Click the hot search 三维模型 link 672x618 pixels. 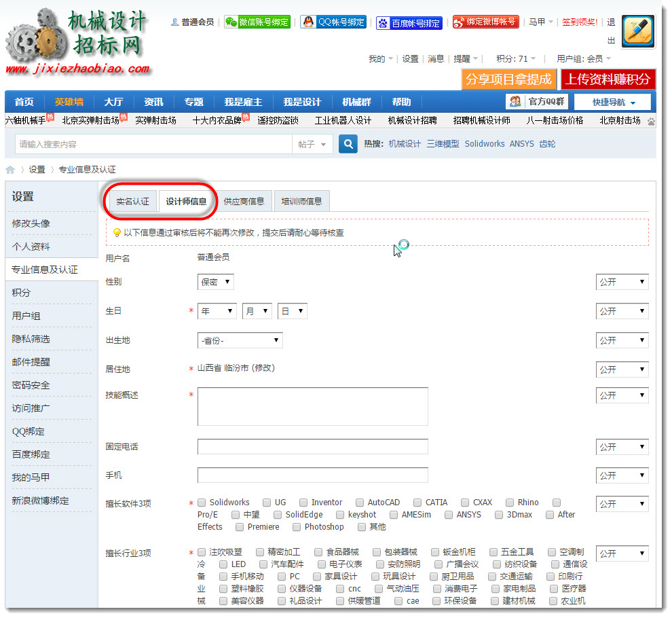pos(443,144)
